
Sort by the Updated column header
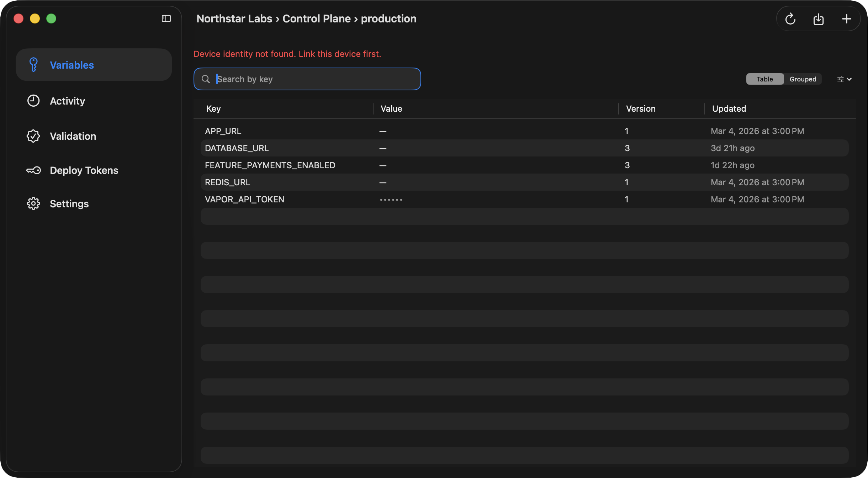[x=729, y=108]
